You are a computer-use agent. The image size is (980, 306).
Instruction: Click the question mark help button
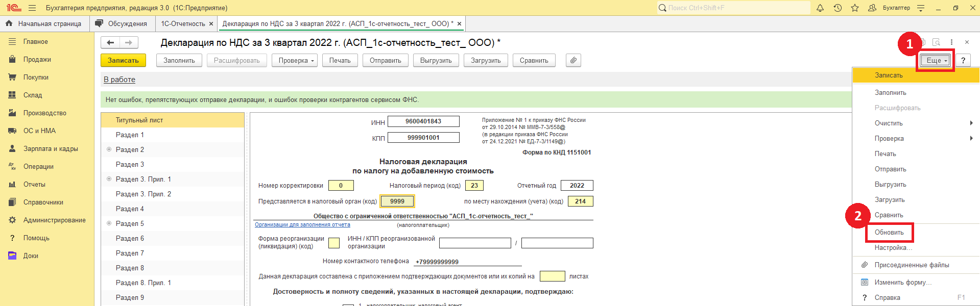(963, 60)
